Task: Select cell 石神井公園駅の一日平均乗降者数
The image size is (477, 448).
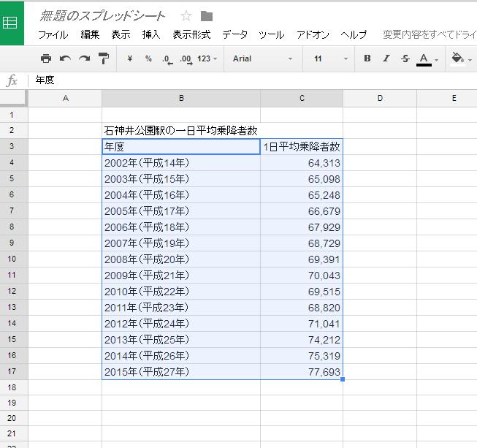Action: 181,131
